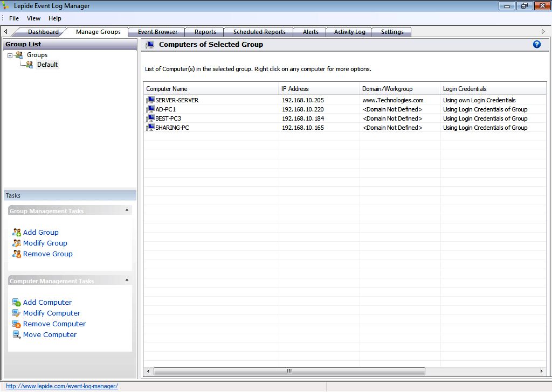Image resolution: width=552 pixels, height=392 pixels.
Task: Select the Manage Groups tab
Action: tap(98, 32)
